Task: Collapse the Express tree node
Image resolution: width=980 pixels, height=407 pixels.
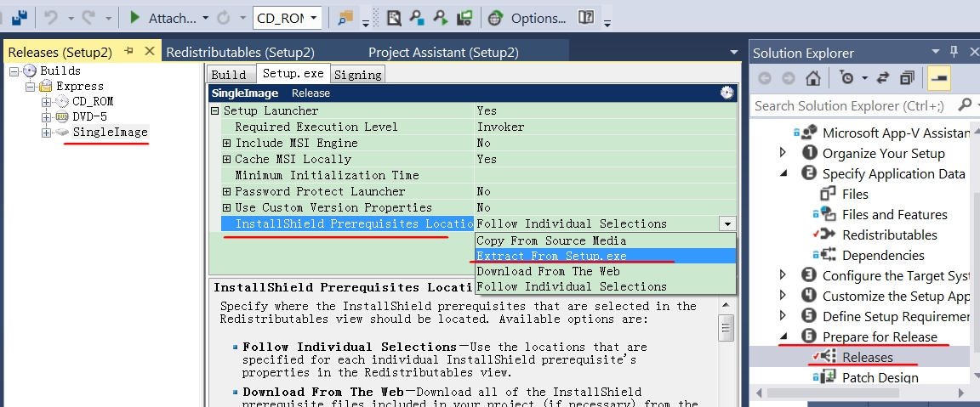Action: [30, 87]
